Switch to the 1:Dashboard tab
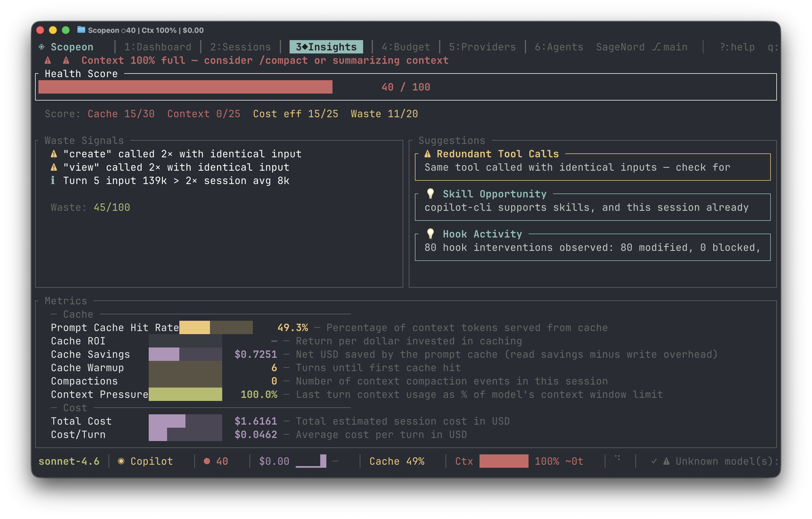 pos(158,47)
